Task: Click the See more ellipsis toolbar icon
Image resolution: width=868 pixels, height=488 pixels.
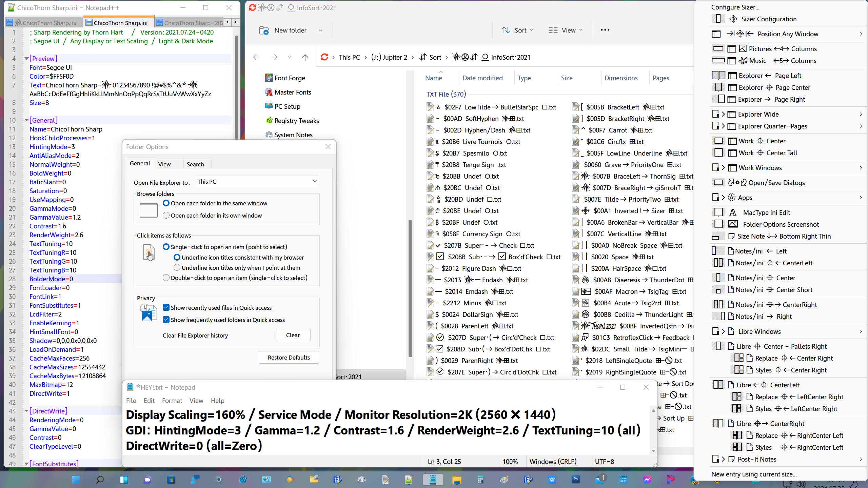Action: pos(605,30)
